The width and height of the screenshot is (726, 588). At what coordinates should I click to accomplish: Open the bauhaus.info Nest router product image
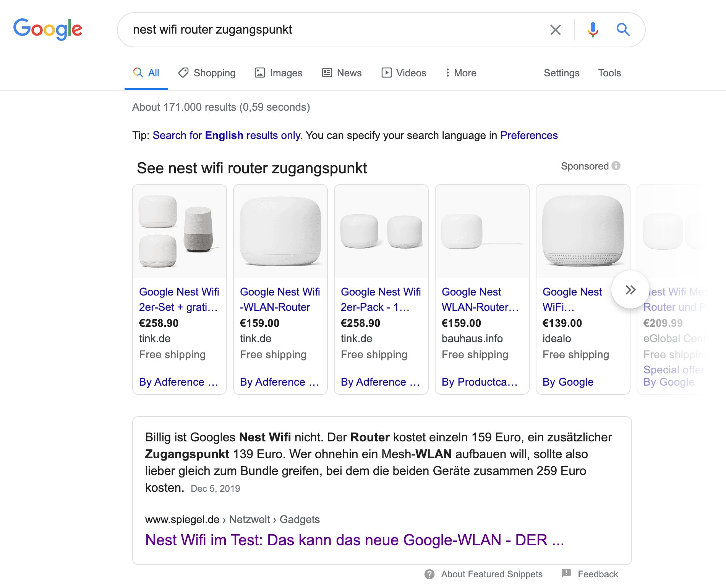click(482, 231)
